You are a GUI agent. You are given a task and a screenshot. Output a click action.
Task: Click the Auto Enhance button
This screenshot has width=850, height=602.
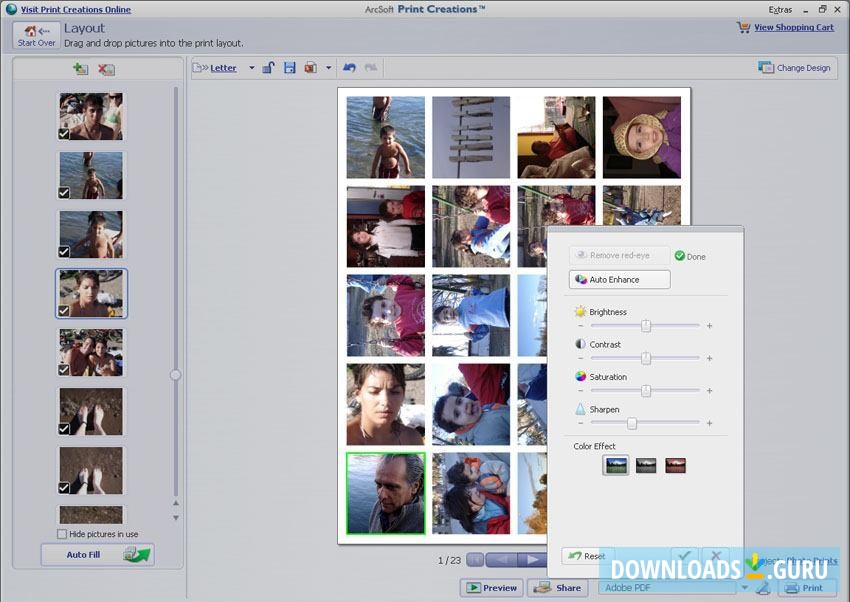619,280
